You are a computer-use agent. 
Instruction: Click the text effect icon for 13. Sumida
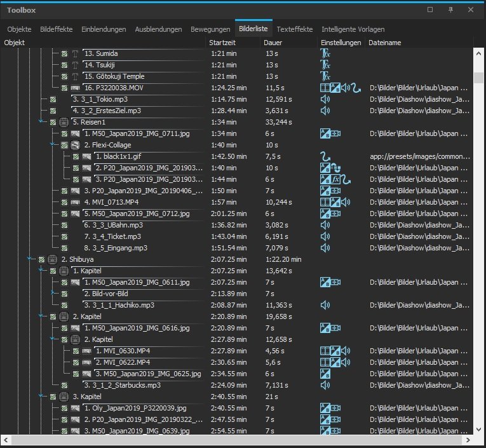tap(325, 54)
